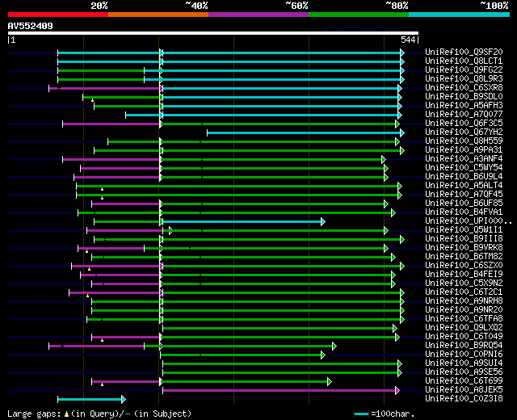Click the UniRef100_B4FVA1 label

(464, 212)
